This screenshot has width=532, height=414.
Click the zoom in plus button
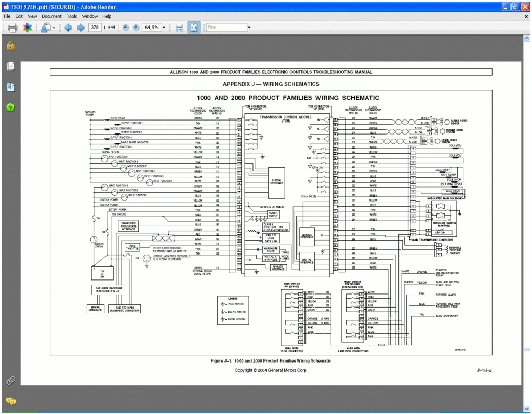coord(136,28)
